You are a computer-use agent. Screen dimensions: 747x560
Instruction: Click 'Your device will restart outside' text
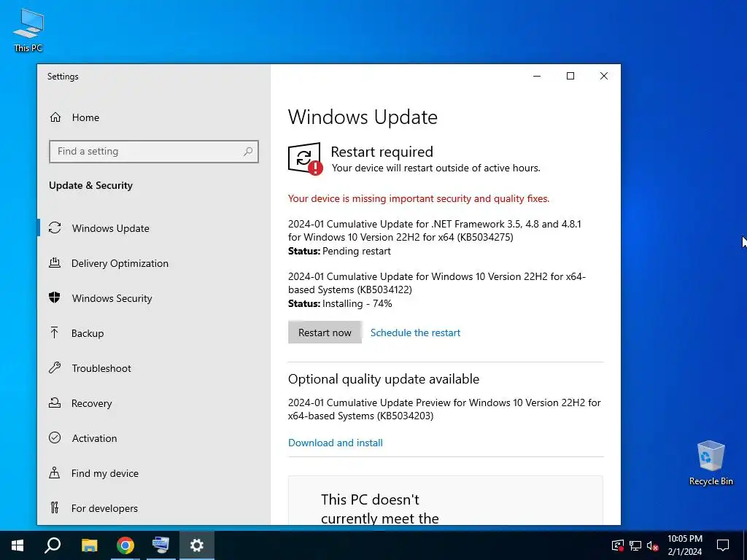tap(436, 168)
